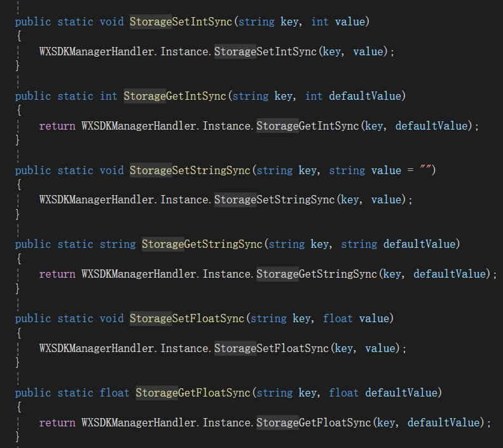Click the StorageGetIntSync method name in its declaration
Screen dimensions: 503x448
[175, 97]
